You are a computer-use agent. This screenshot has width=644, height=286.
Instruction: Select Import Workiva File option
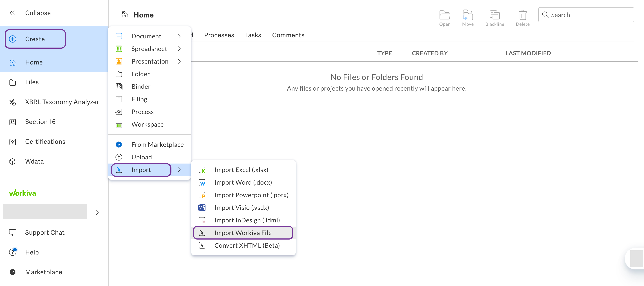243,233
